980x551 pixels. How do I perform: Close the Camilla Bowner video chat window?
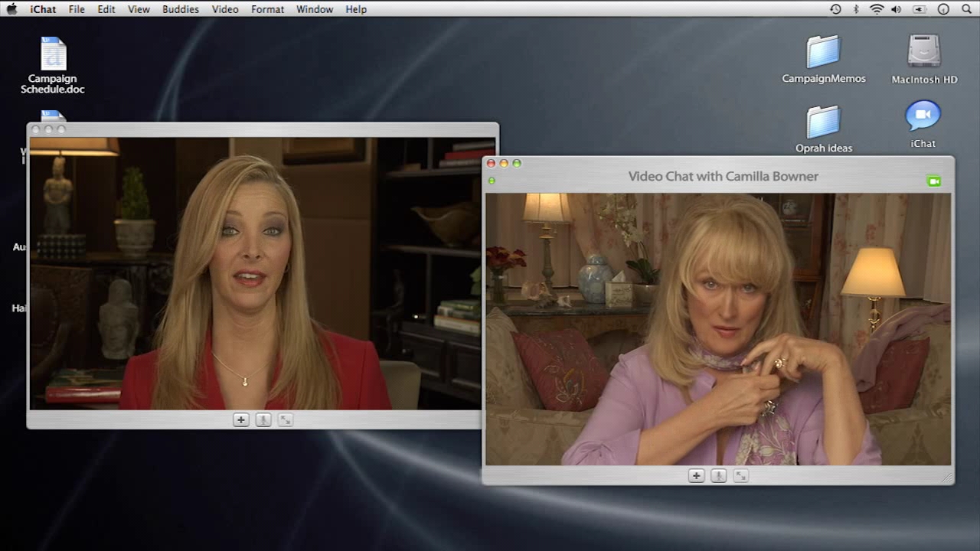coord(492,163)
